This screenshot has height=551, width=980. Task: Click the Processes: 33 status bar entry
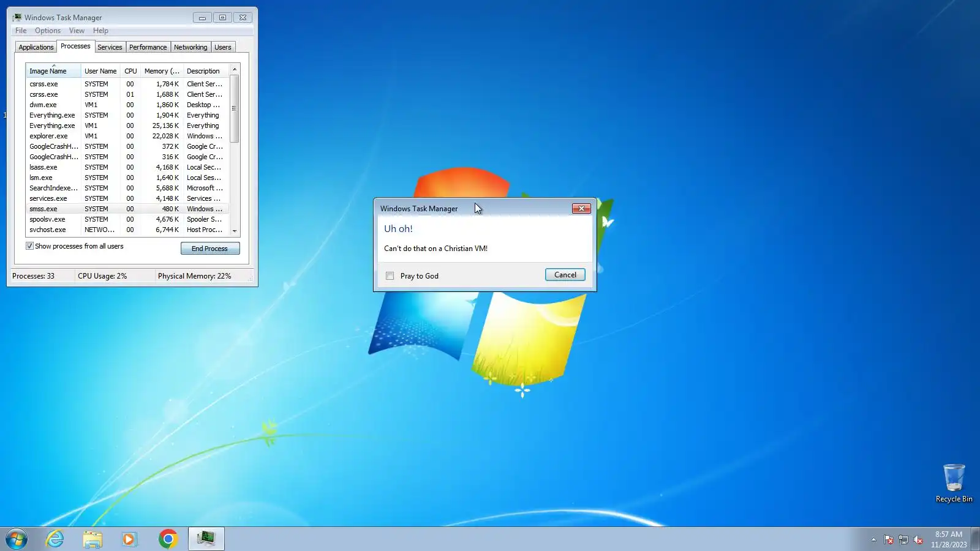pyautogui.click(x=34, y=276)
